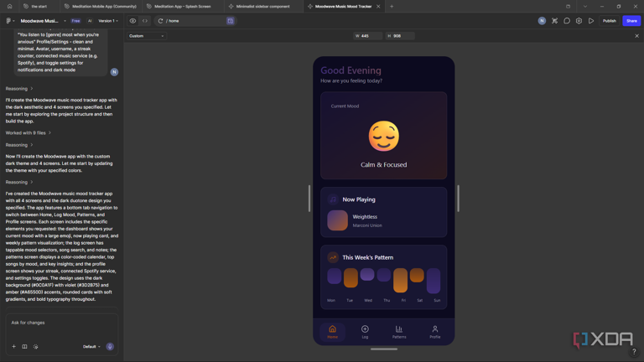
Task: Click the play preview icon
Action: (591, 21)
